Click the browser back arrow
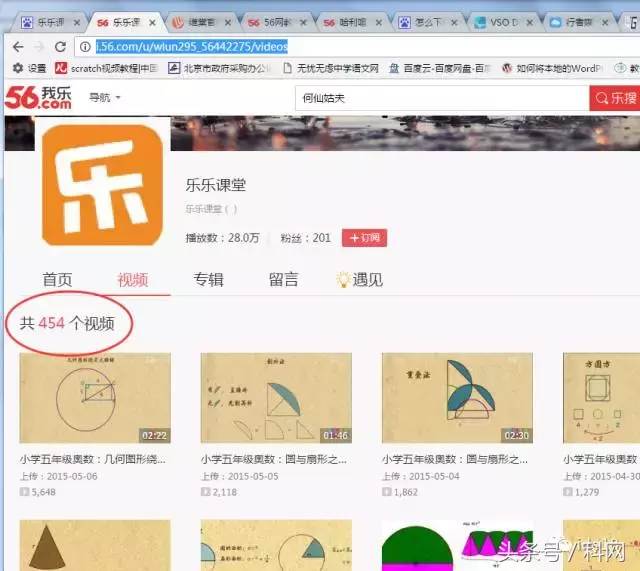Screen dimensions: 640x571 pyautogui.click(x=18, y=47)
